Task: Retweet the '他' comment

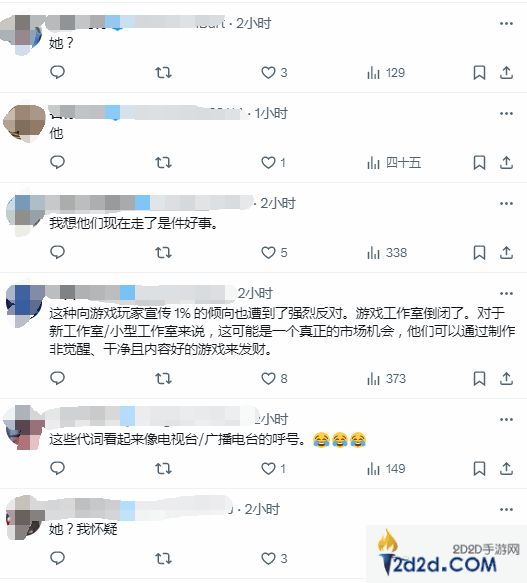Action: click(163, 162)
